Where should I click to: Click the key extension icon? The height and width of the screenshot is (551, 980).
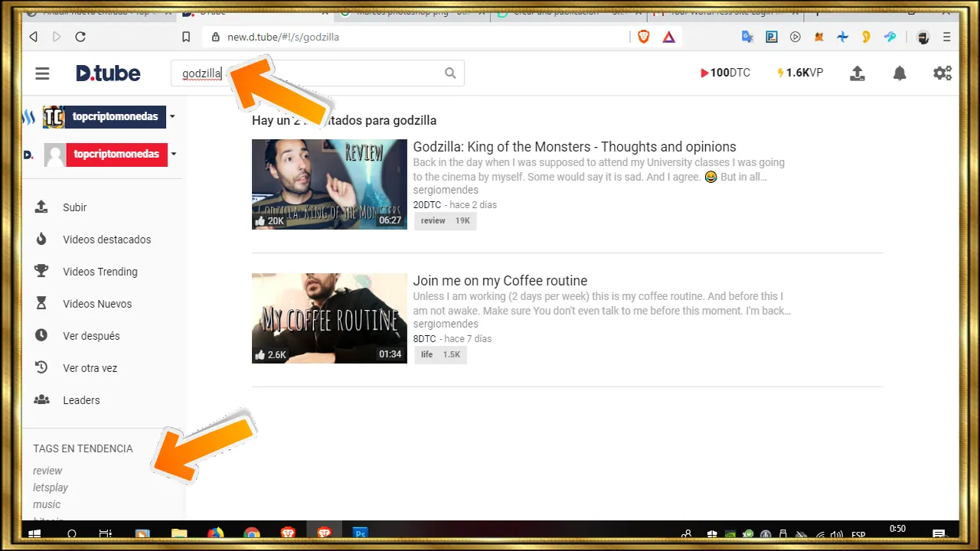click(890, 37)
